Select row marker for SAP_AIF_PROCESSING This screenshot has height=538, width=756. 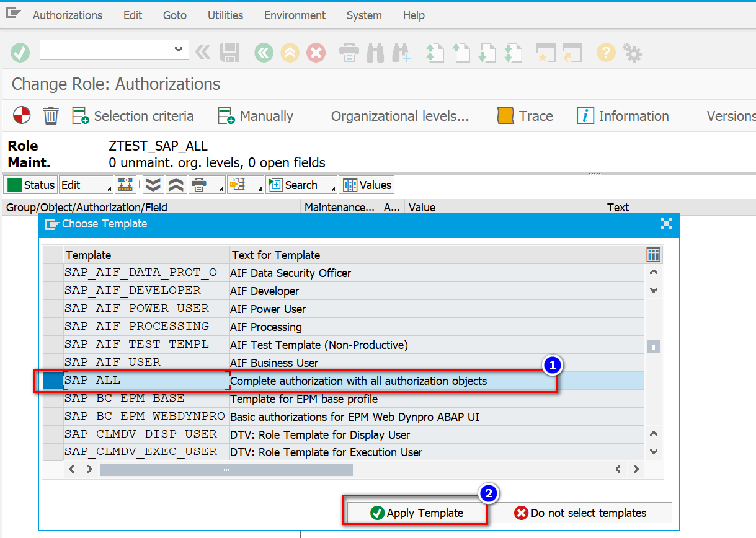click(x=53, y=327)
